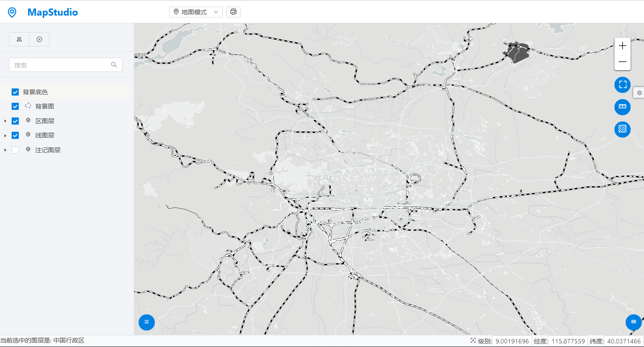644x347 pixels.
Task: Expand the 区图层 group arrow
Action: 5,121
